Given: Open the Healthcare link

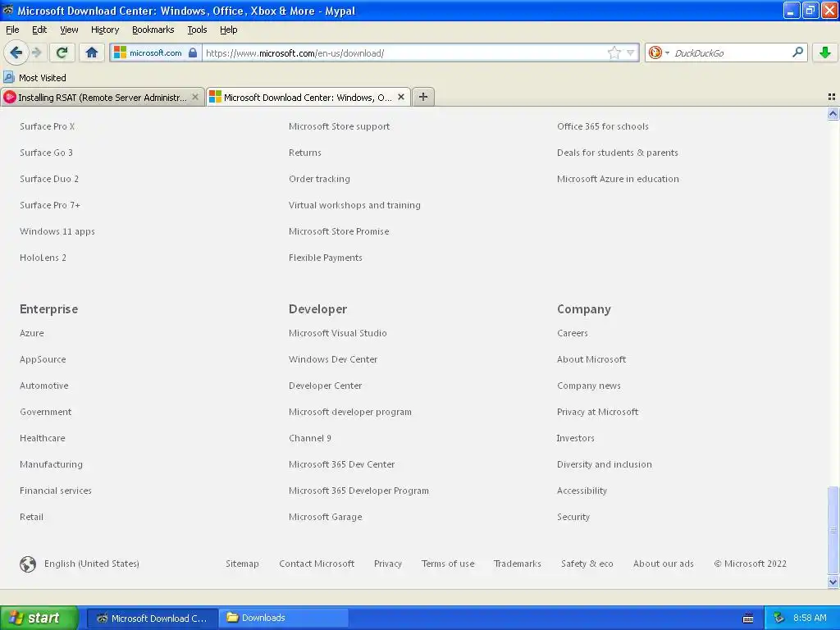Looking at the screenshot, I should [x=43, y=438].
